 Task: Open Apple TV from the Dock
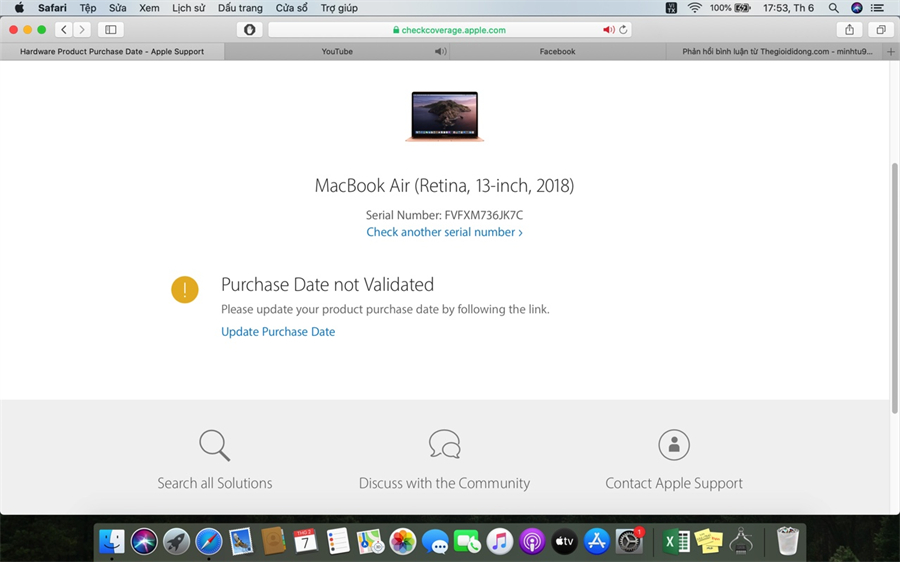pyautogui.click(x=564, y=541)
